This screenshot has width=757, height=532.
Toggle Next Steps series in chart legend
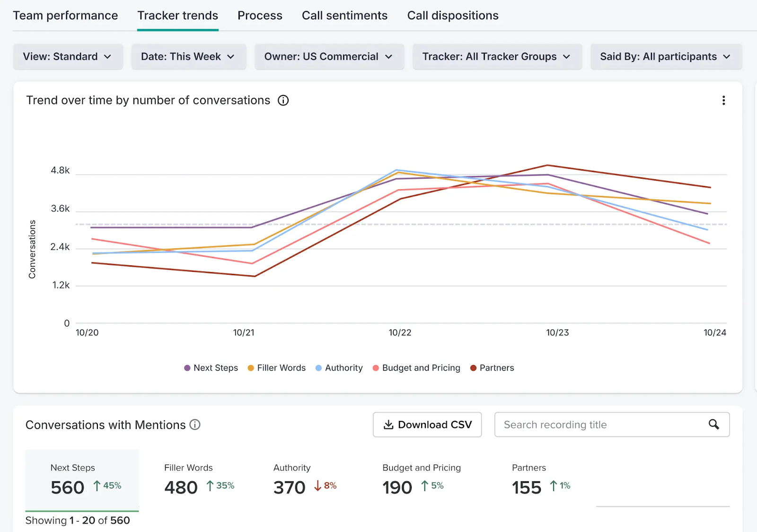pyautogui.click(x=211, y=368)
